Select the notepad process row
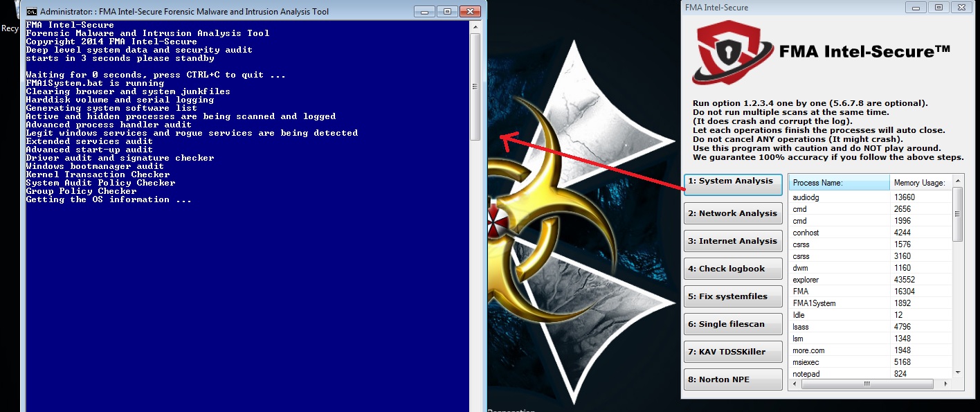The width and height of the screenshot is (980, 412). pos(871,374)
